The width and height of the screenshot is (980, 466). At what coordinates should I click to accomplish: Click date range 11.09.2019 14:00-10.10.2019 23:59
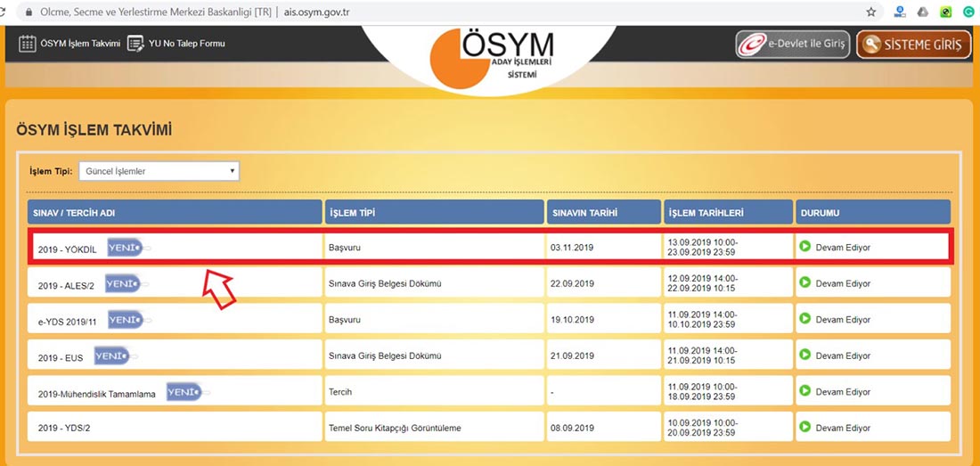[703, 319]
